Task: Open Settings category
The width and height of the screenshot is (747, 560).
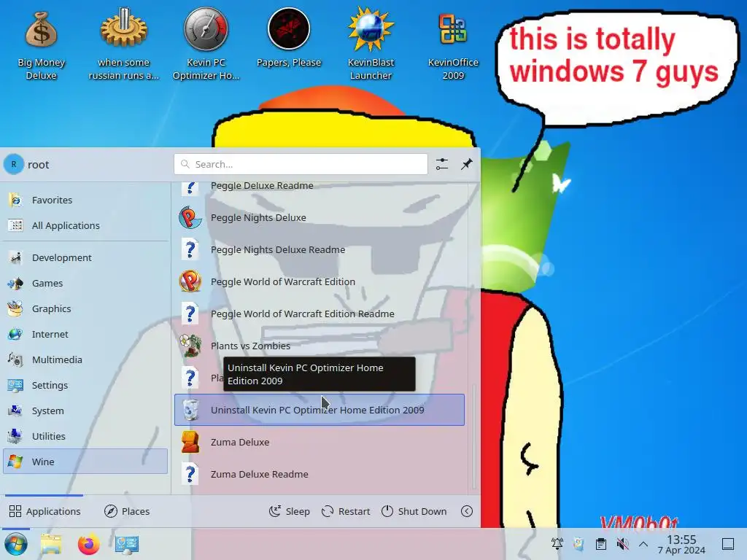Action: tap(85, 385)
